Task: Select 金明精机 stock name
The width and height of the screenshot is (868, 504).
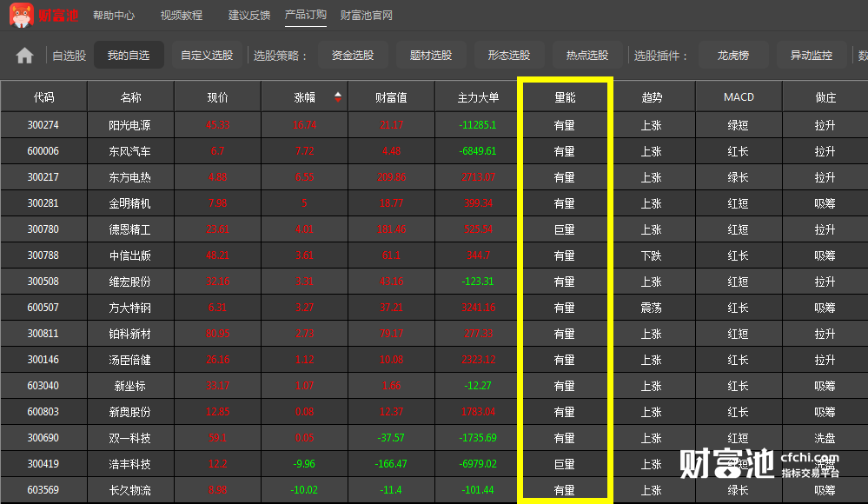Action: [129, 203]
